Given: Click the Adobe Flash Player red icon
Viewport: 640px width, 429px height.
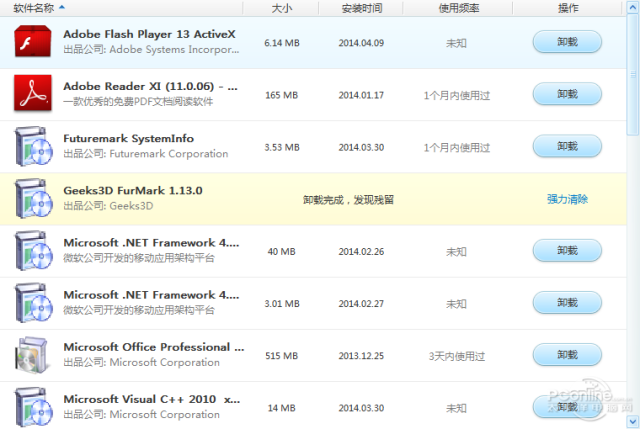Looking at the screenshot, I should [33, 41].
